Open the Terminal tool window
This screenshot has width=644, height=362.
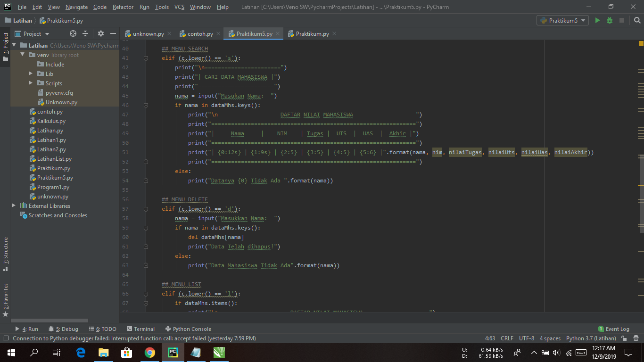coord(140,329)
